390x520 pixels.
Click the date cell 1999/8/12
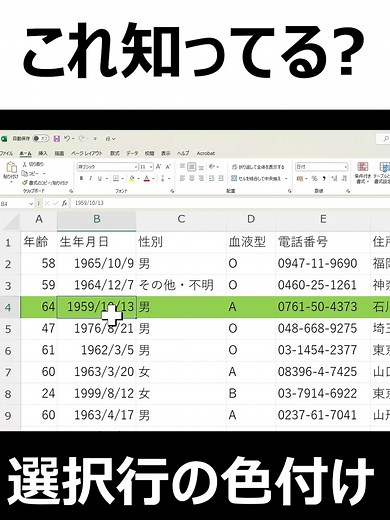[96, 393]
